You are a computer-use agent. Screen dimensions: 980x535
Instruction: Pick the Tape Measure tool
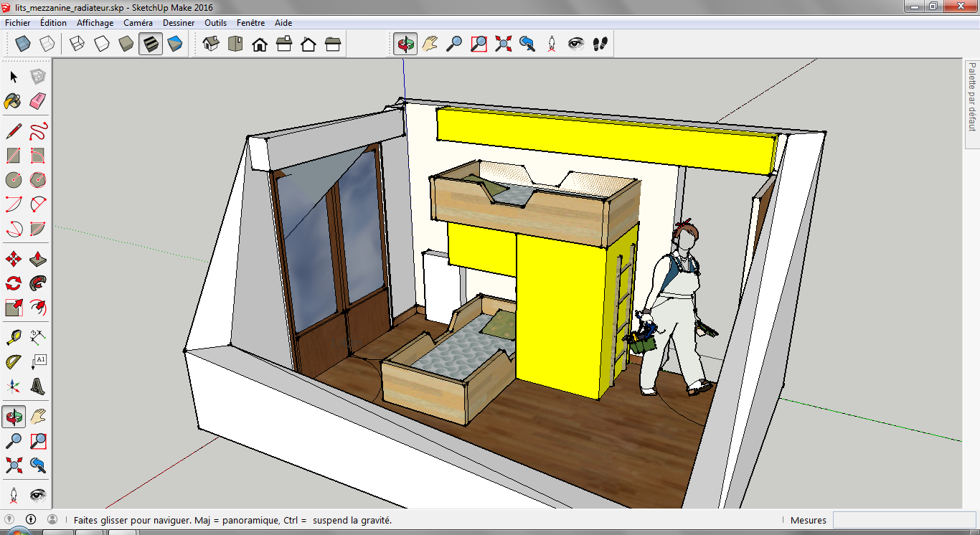point(14,338)
